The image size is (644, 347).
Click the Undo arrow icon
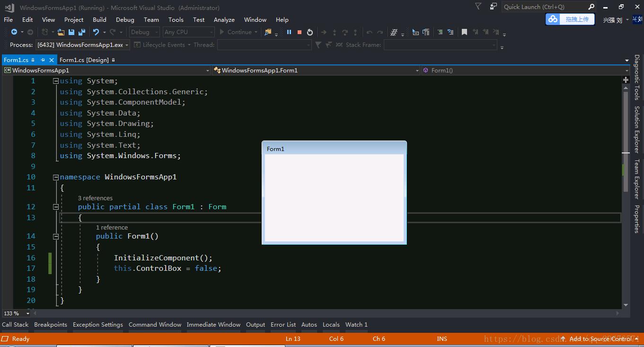pyautogui.click(x=96, y=32)
